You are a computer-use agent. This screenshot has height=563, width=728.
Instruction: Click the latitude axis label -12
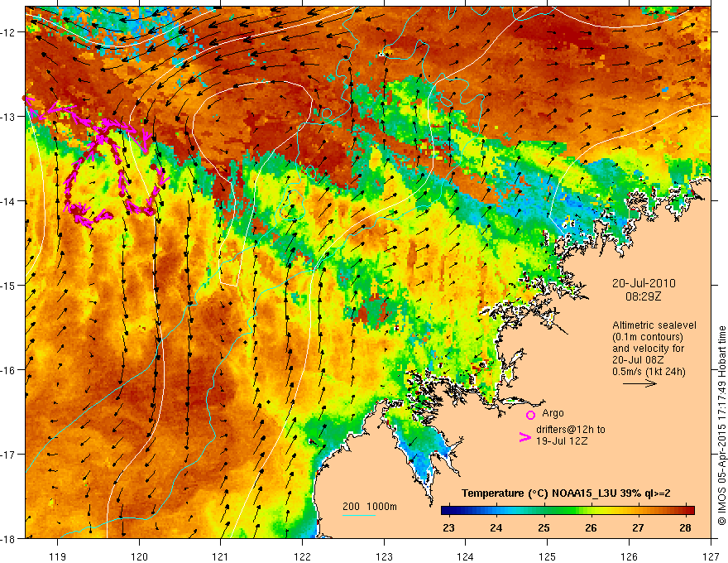click(8, 32)
